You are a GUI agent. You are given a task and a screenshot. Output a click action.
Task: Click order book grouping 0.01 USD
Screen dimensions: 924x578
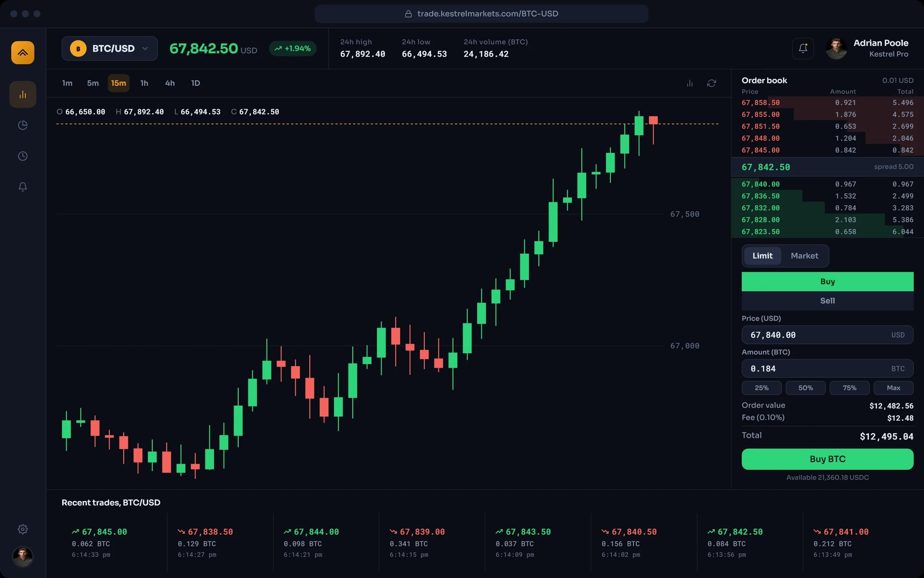(898, 80)
